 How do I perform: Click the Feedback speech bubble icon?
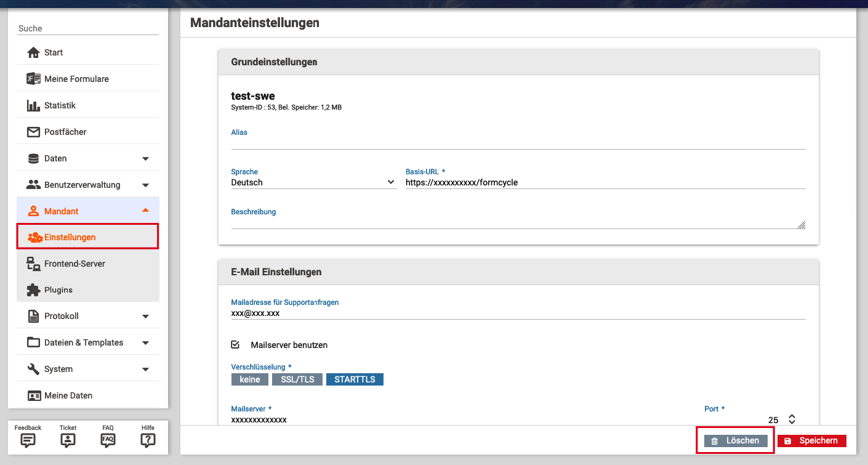[28, 440]
